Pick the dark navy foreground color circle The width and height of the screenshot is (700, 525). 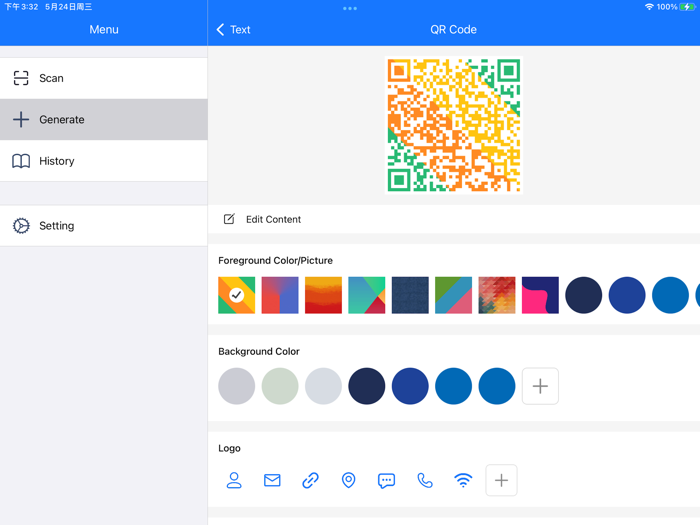583,295
